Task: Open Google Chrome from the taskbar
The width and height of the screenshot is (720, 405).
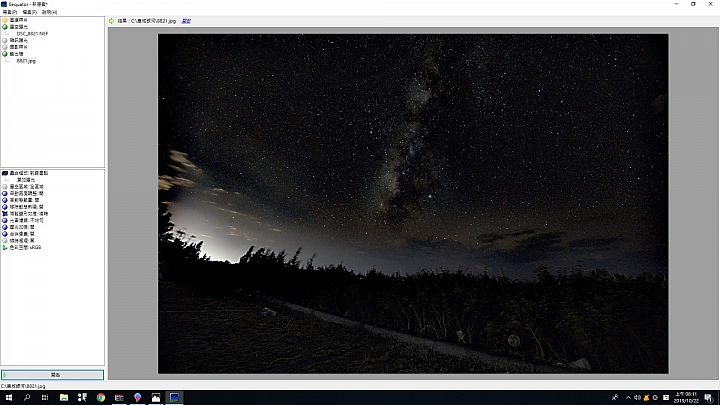Action: (x=101, y=398)
